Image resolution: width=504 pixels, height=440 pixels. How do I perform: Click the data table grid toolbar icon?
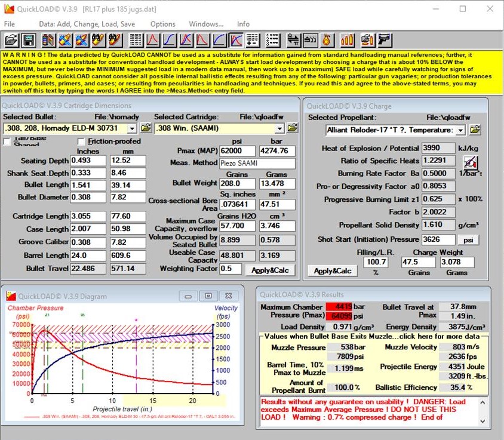[x=136, y=40]
